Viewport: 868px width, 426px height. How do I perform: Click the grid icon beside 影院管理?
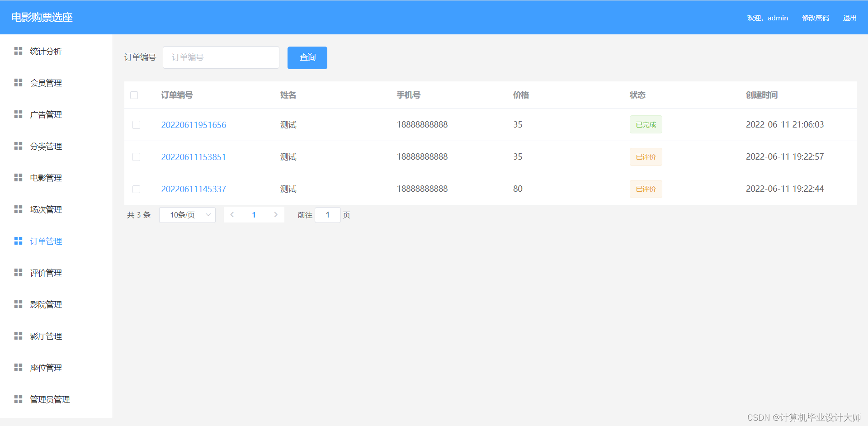click(18, 304)
